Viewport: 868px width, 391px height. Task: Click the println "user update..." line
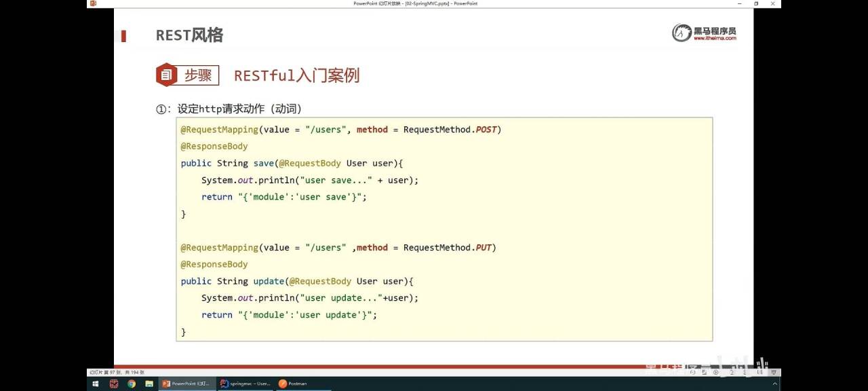point(310,298)
